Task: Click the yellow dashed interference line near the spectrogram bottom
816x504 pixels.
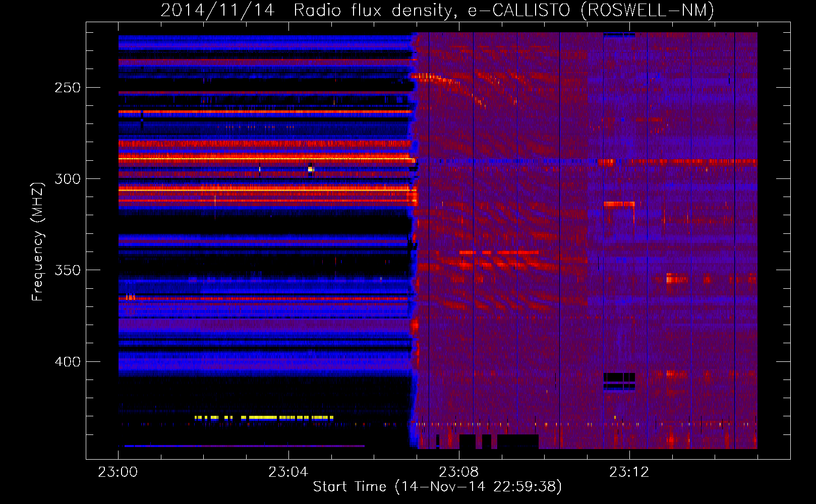Action: tap(264, 417)
